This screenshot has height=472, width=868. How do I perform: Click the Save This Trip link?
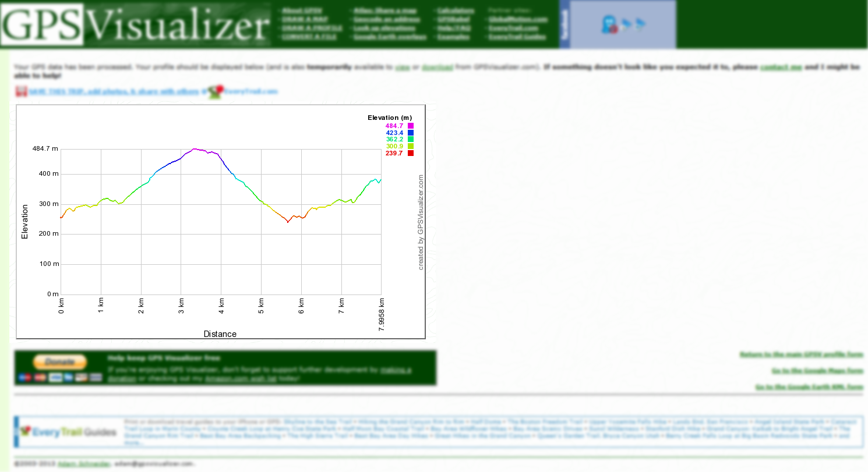pyautogui.click(x=114, y=91)
